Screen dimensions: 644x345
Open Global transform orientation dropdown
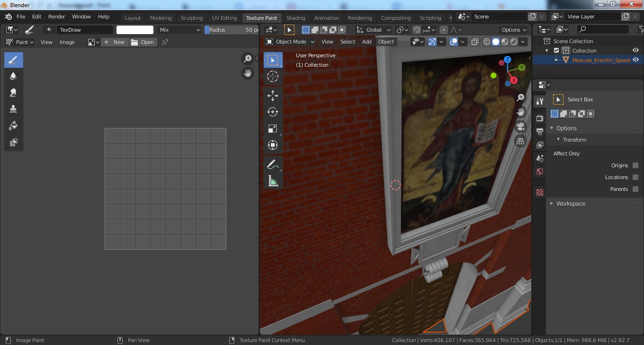[x=374, y=30]
